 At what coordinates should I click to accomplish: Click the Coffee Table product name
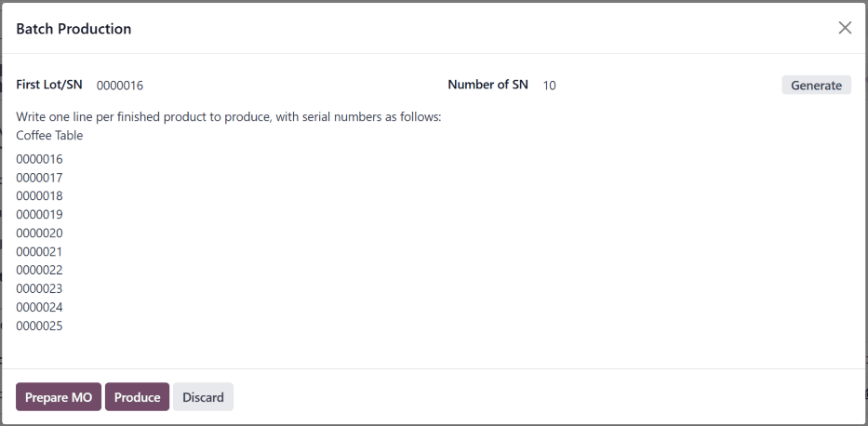(49, 136)
